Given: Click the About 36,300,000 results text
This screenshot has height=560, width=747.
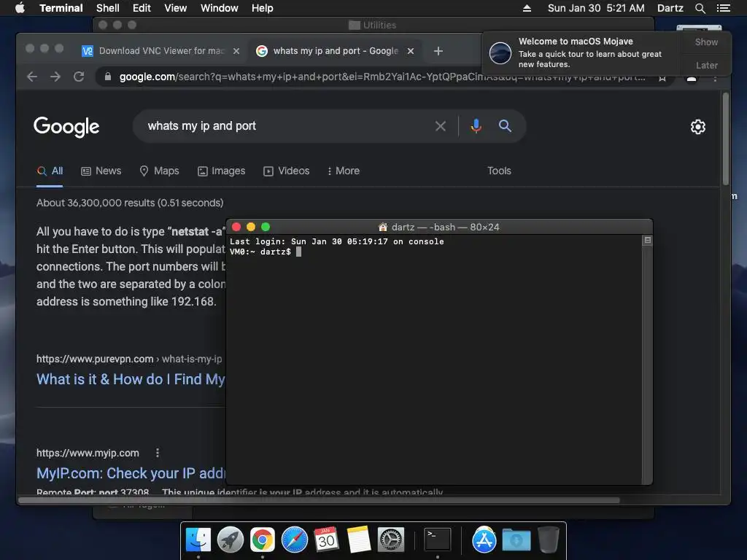Looking at the screenshot, I should (x=130, y=203).
